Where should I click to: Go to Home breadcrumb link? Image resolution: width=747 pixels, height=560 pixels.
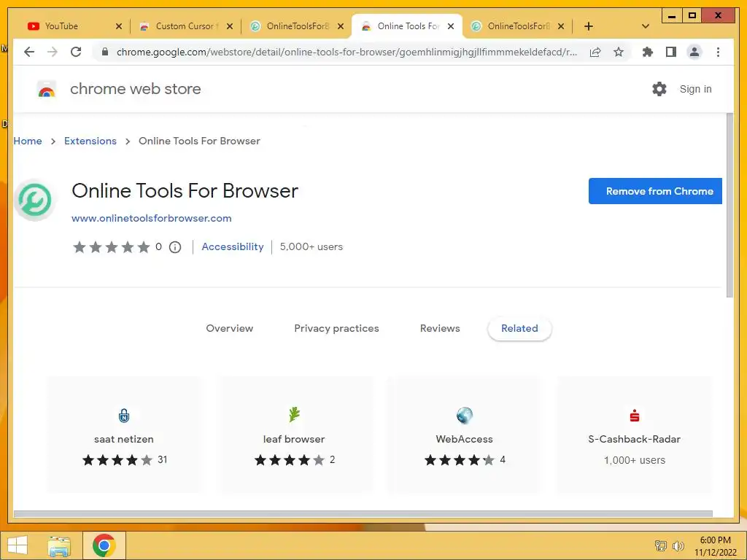click(x=28, y=141)
